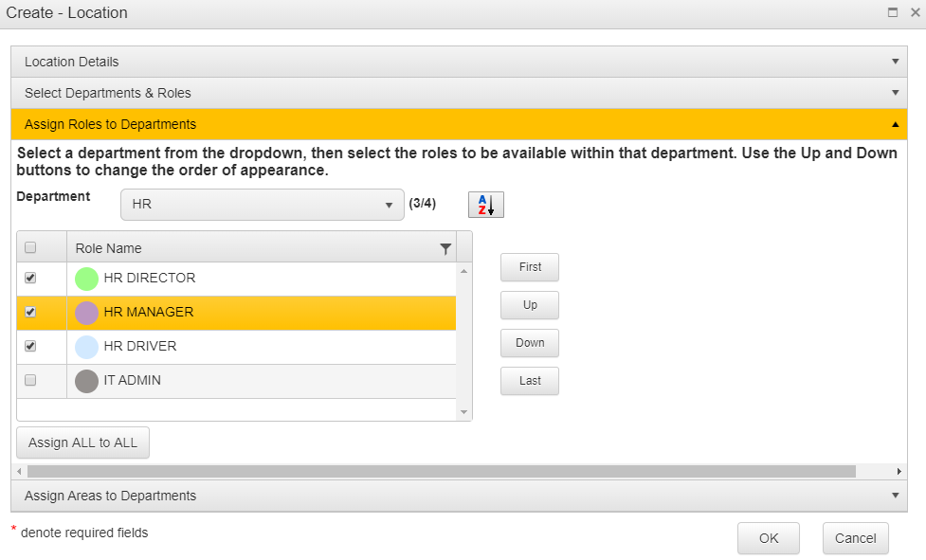This screenshot has width=926, height=560.
Task: Click the horizontal scrollbar track
Action: click(x=441, y=472)
